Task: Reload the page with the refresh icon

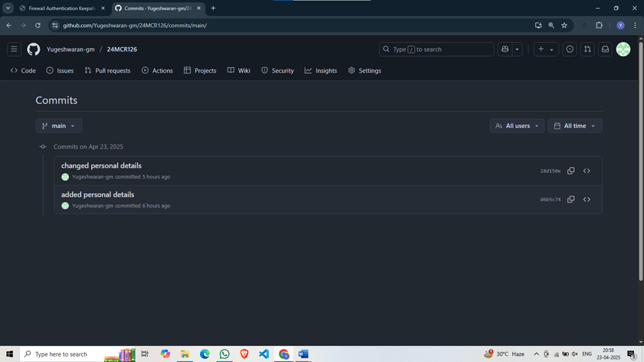Action: point(38,26)
